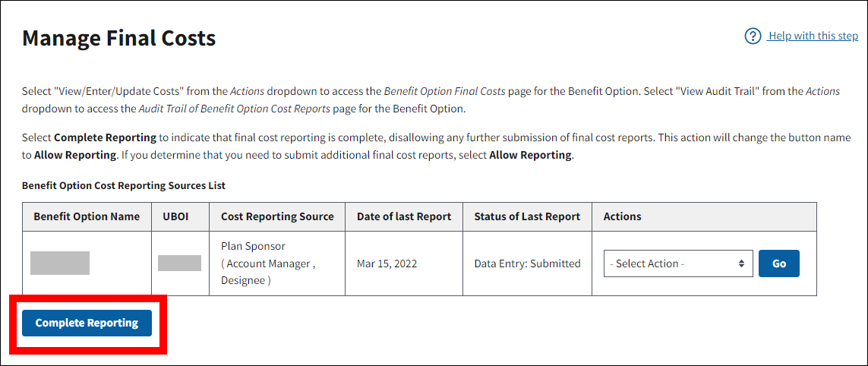
Task: Click the redacted UBOI value cell
Action: point(179,263)
